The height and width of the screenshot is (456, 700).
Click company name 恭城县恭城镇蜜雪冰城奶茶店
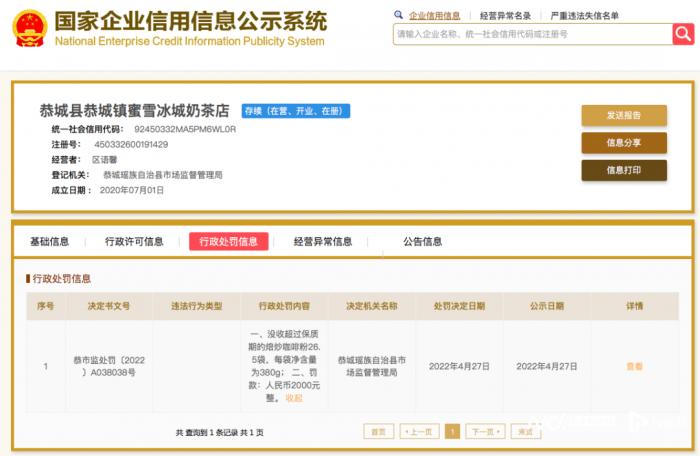point(134,111)
